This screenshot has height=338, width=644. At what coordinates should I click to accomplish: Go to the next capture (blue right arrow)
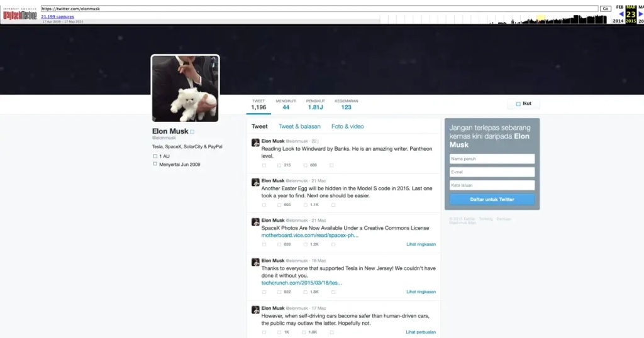[x=641, y=14]
